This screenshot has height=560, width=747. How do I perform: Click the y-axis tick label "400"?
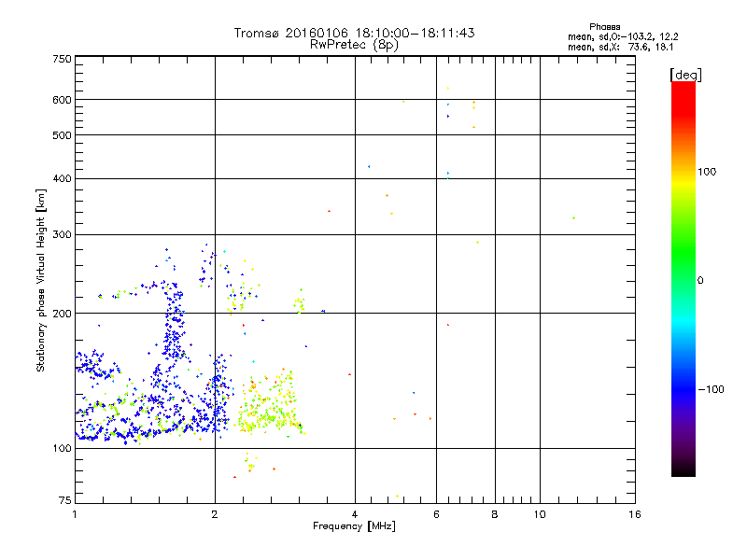click(62, 178)
